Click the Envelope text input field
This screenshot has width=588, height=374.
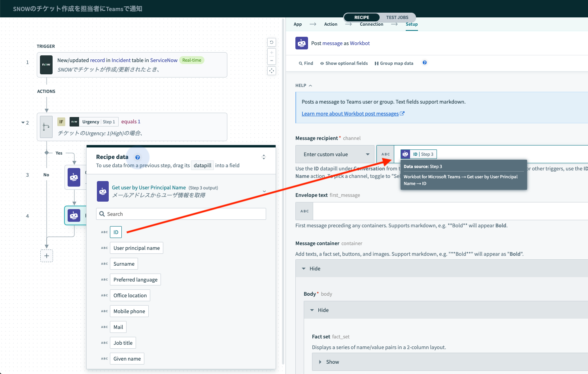coord(450,211)
